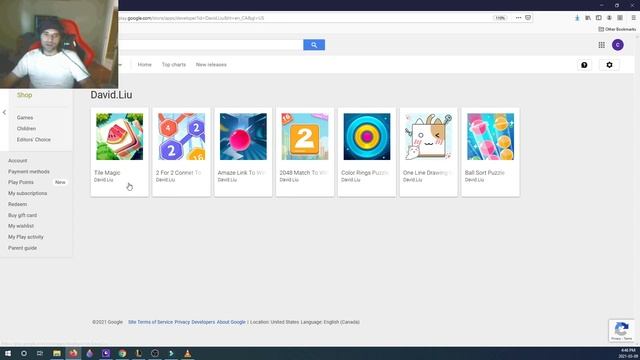This screenshot has width=640, height=360.
Task: Click the taskbar clock and date
Action: coord(628,353)
